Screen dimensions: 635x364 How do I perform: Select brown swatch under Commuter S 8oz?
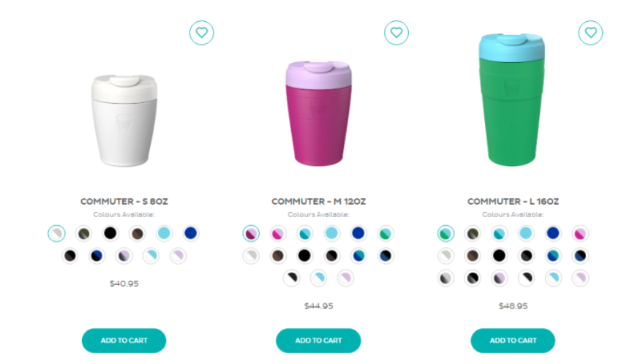138,233
